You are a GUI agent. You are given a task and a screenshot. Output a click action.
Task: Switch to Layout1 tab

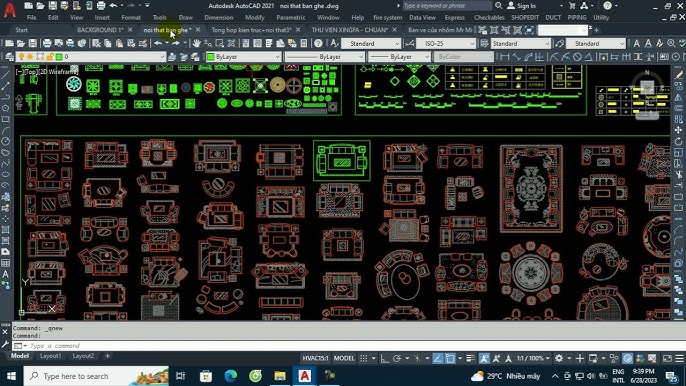(50, 356)
